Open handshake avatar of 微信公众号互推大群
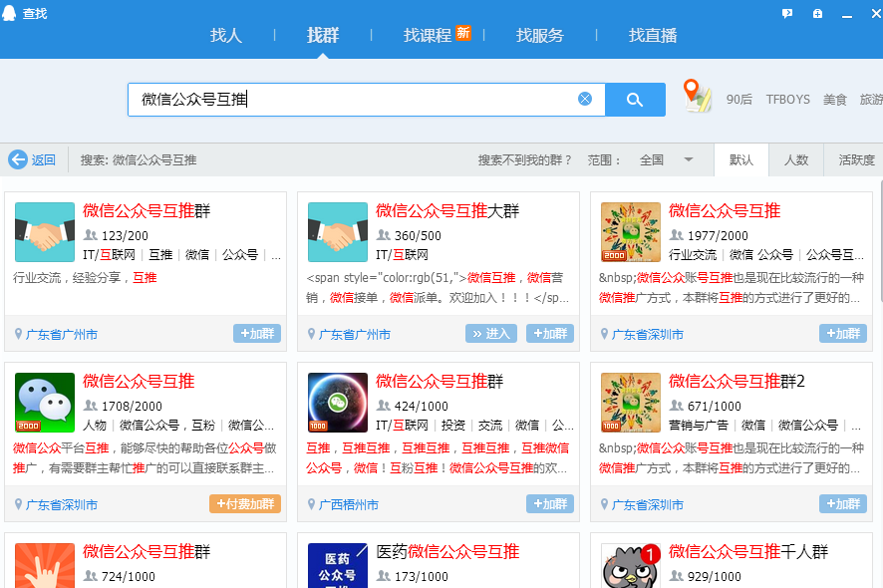Image resolution: width=883 pixels, height=588 pixels. (x=337, y=232)
